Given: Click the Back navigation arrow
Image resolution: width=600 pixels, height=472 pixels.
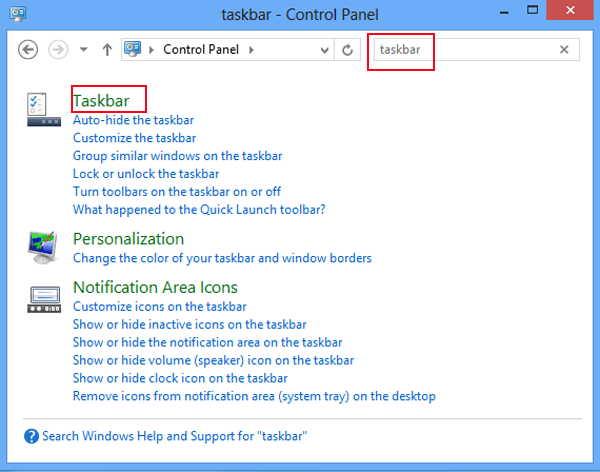Looking at the screenshot, I should pyautogui.click(x=28, y=49).
